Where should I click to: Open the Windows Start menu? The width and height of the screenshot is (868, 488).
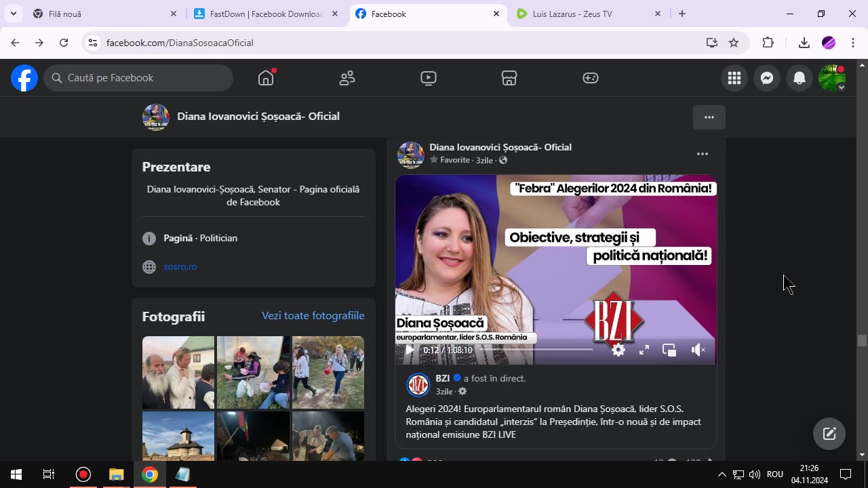[x=16, y=474]
